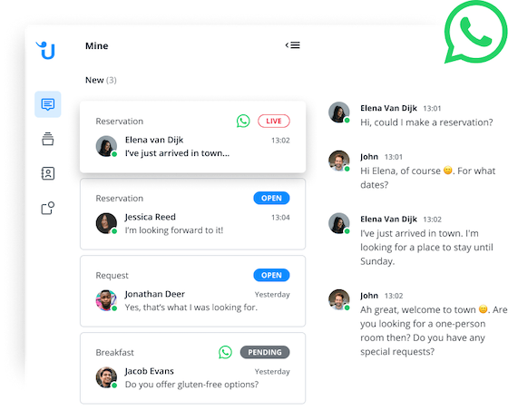Expand the New (3) section
Viewport: 508px width, 420px height.
tap(101, 80)
